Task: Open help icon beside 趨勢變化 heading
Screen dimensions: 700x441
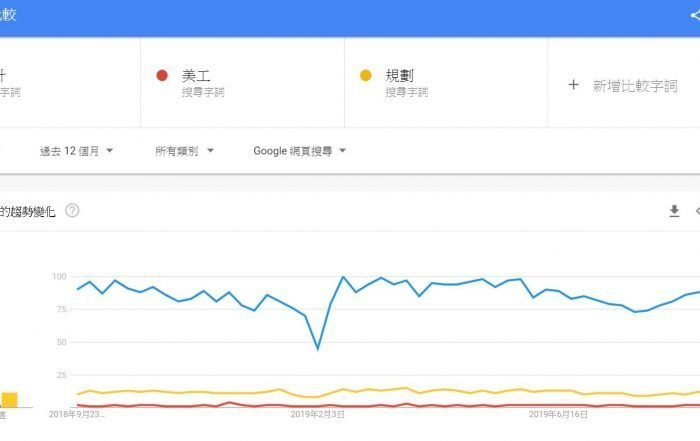Action: [72, 210]
